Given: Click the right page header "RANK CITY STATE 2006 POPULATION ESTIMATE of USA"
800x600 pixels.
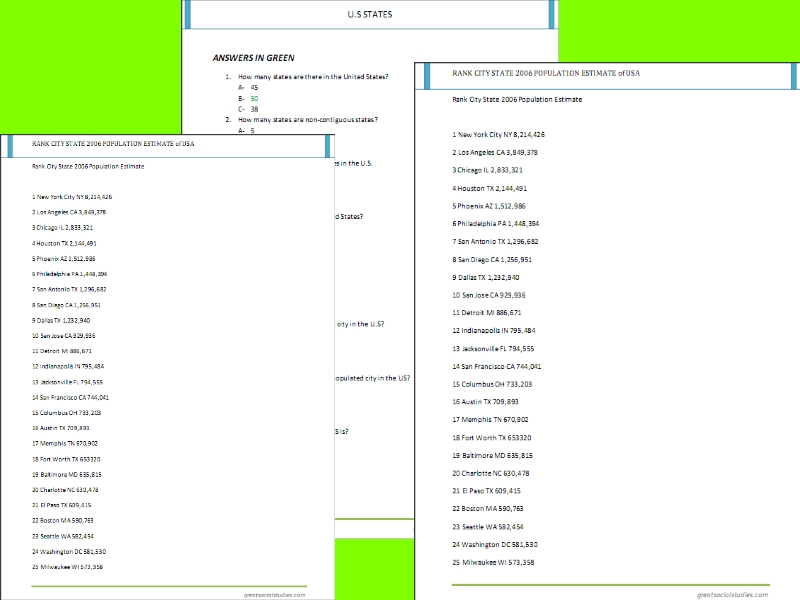Looking at the screenshot, I should click(546, 73).
